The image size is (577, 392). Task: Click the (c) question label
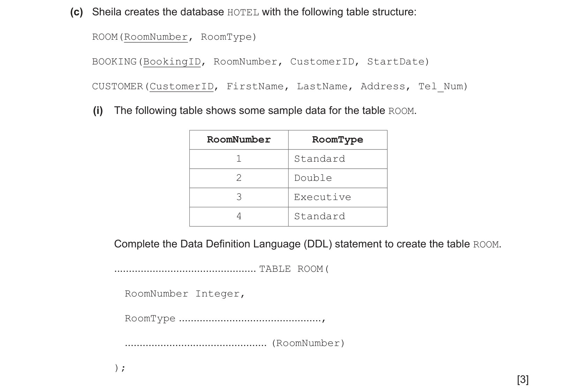(76, 12)
